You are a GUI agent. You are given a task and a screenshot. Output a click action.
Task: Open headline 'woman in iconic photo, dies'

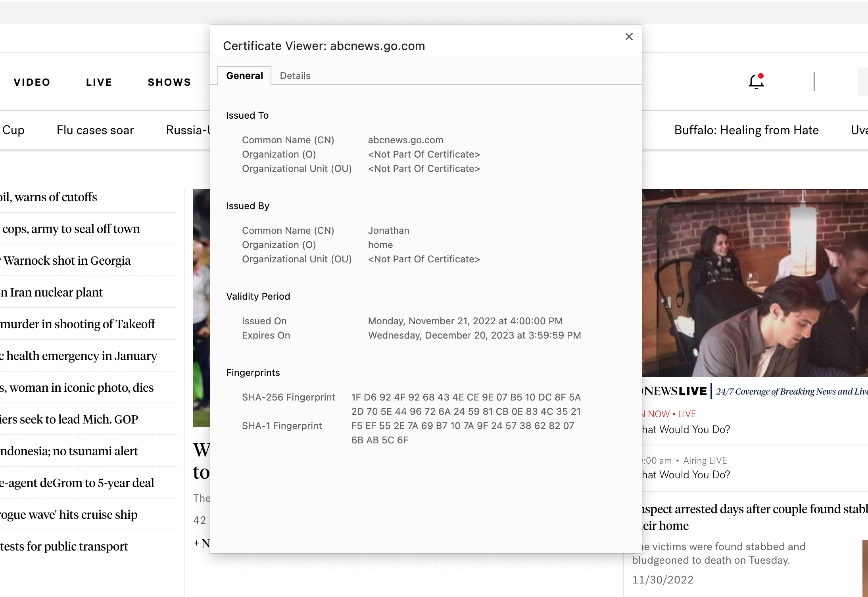[x=77, y=387]
